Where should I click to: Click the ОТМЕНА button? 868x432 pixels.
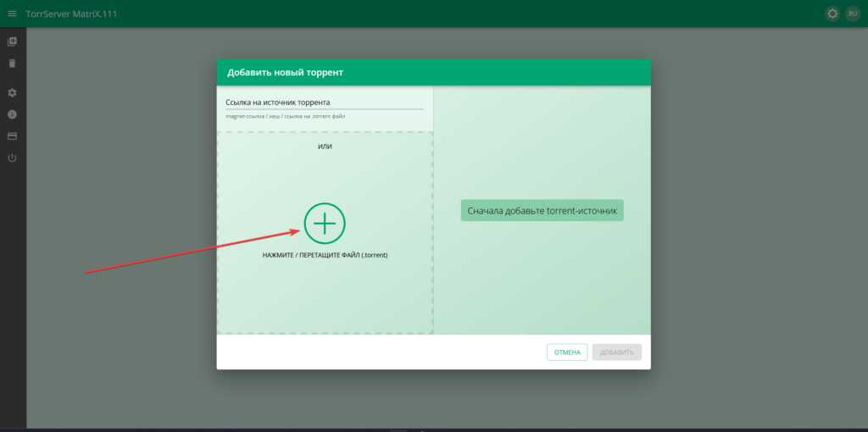pyautogui.click(x=567, y=352)
